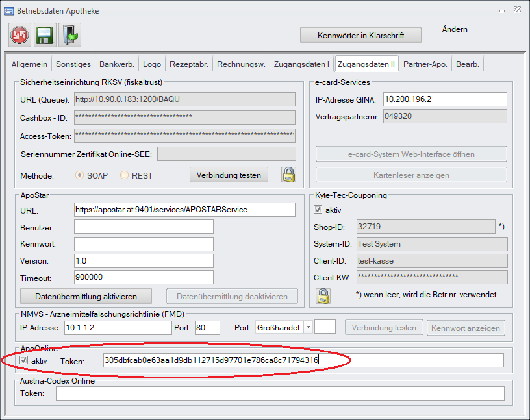Image resolution: width=530 pixels, height=420 pixels.
Task: Click the padlock icon under Client-KW
Action: pos(323,295)
